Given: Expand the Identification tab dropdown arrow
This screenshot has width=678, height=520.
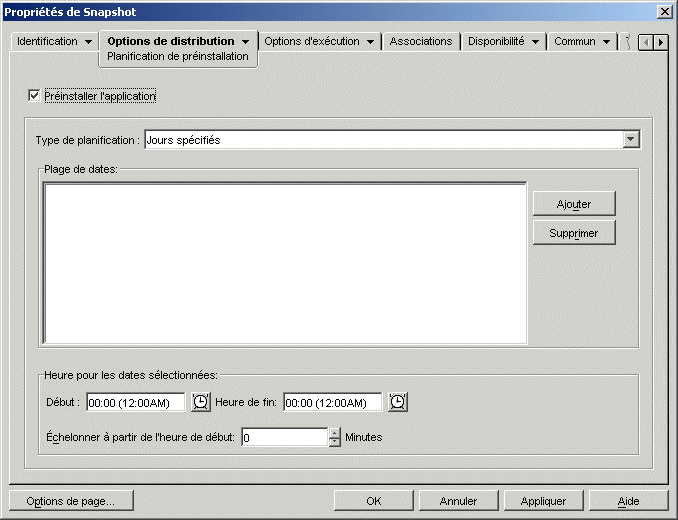Looking at the screenshot, I should tap(88, 42).
